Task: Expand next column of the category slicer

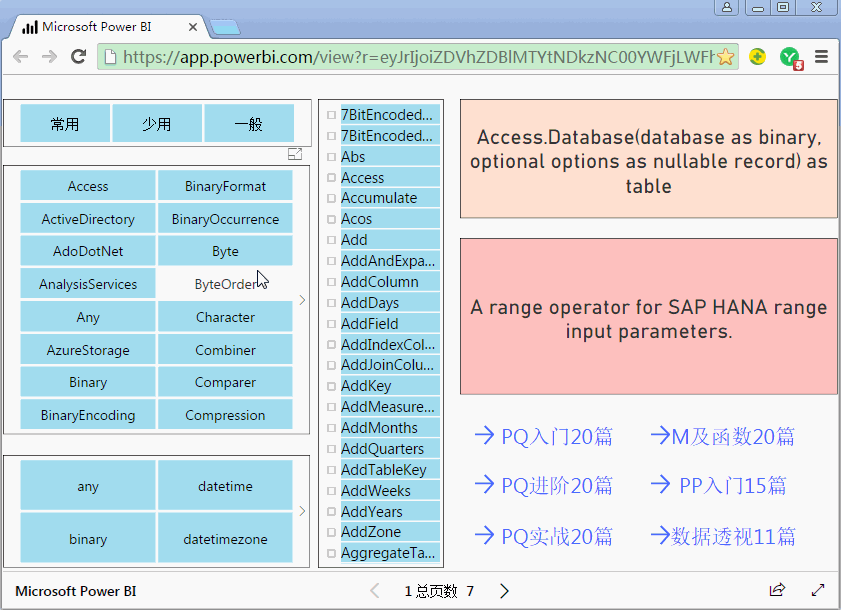Action: pos(303,300)
